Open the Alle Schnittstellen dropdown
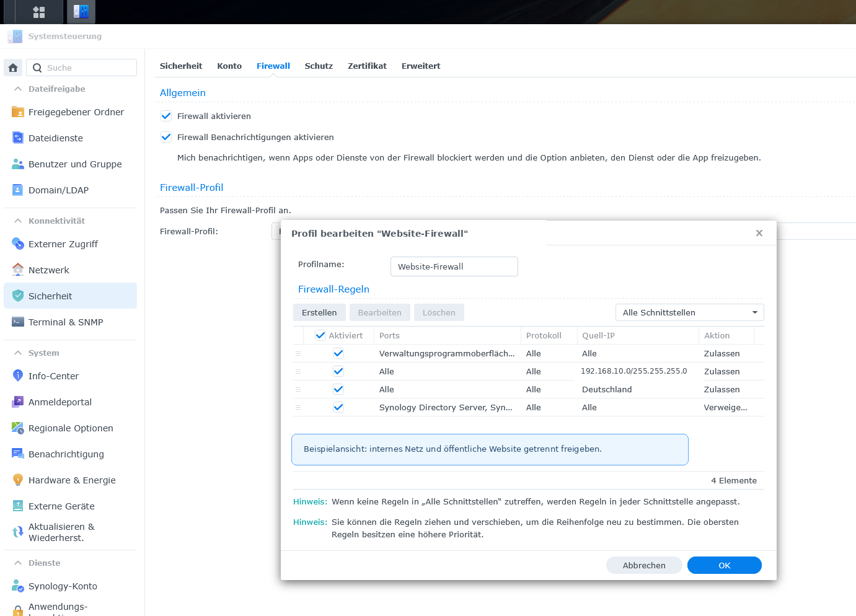Image resolution: width=856 pixels, height=616 pixels. (689, 312)
